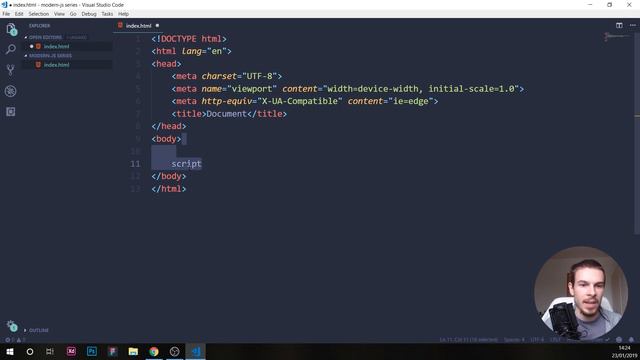
Task: Click the errors and warnings status indicator
Action: click(x=15, y=340)
